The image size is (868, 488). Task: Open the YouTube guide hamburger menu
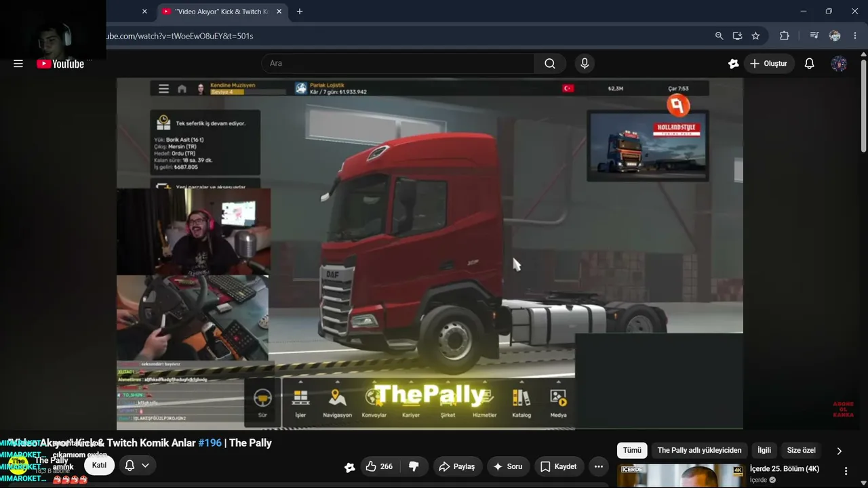[x=18, y=64]
